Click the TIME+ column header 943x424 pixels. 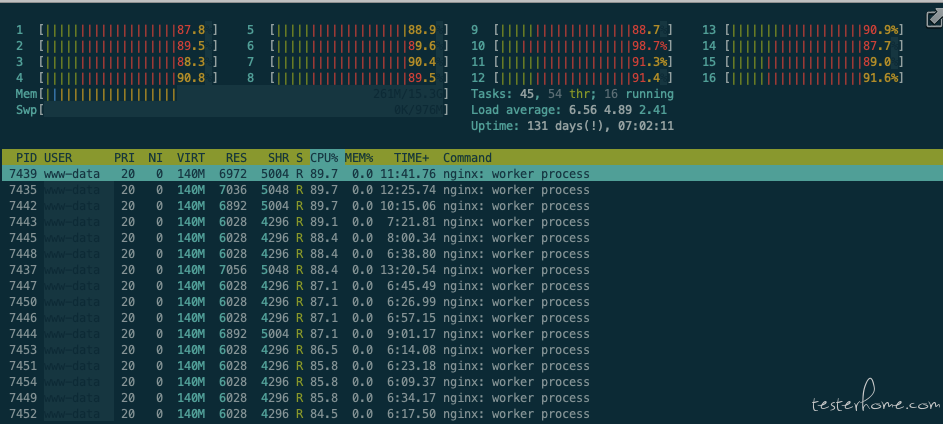tap(411, 158)
